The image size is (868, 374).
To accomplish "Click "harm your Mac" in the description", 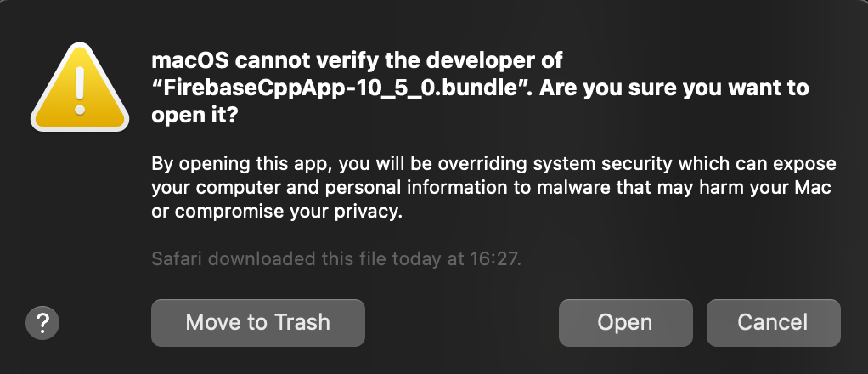I will pos(765,188).
